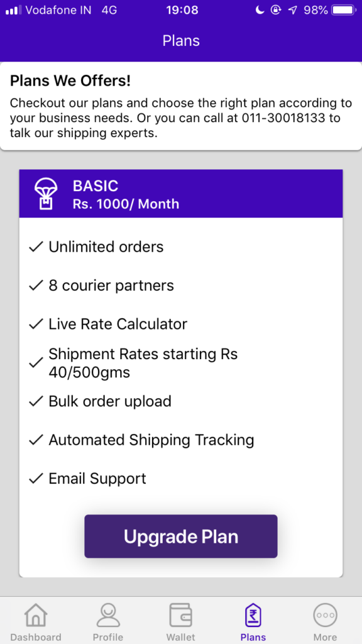
Task: Select the Plans rupee icon
Action: (x=253, y=616)
